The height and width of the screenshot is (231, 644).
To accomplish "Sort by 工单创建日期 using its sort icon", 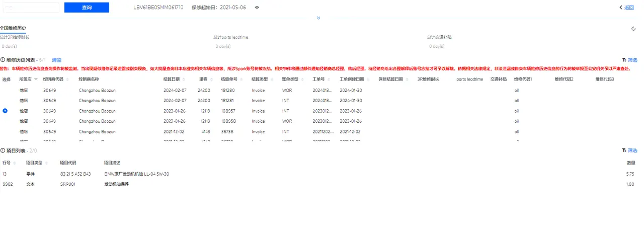I will click(368, 80).
